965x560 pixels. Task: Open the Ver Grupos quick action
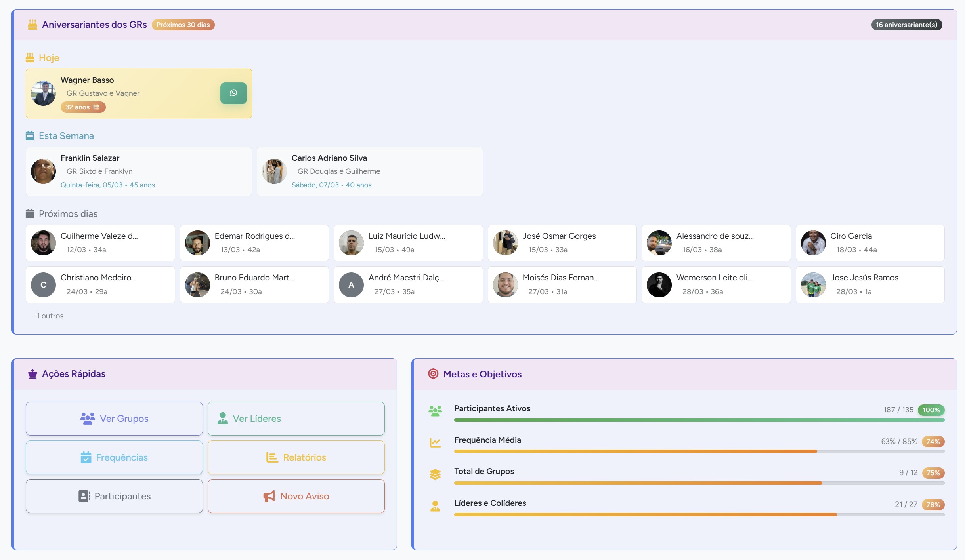point(114,419)
